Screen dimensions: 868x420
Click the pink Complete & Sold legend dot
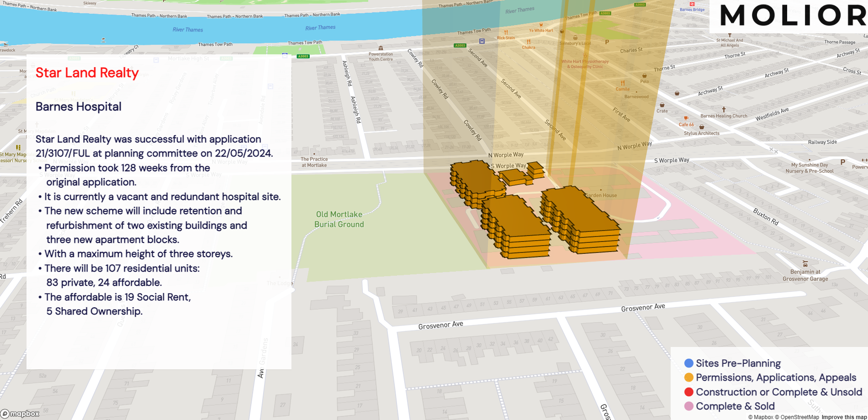point(689,406)
